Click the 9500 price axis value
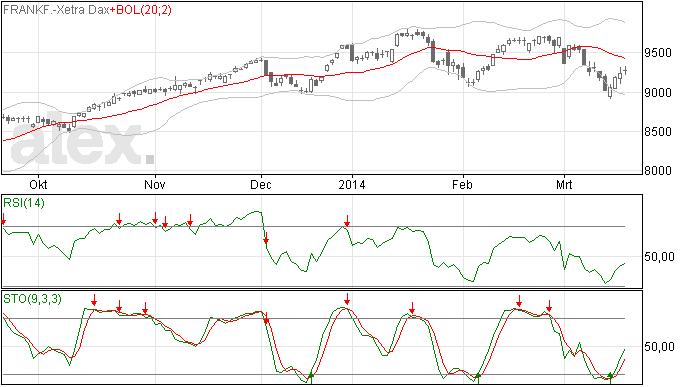The height and width of the screenshot is (387, 690). [x=658, y=53]
